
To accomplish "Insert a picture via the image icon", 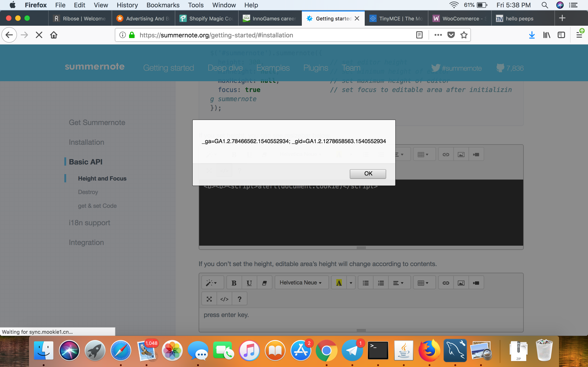I will pos(461,282).
